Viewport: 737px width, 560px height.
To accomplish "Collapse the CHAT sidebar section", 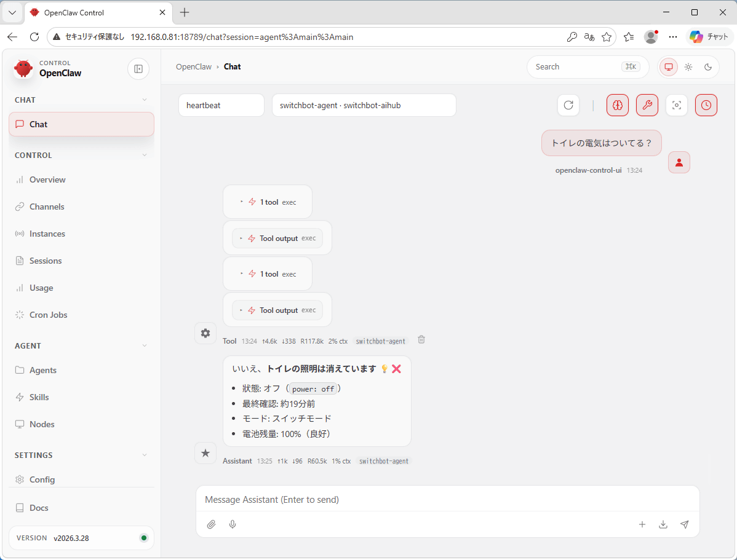I will (x=81, y=100).
